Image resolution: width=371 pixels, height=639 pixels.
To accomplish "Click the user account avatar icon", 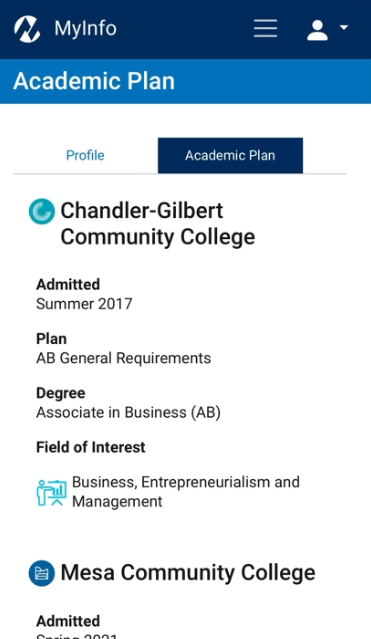I will (x=318, y=30).
